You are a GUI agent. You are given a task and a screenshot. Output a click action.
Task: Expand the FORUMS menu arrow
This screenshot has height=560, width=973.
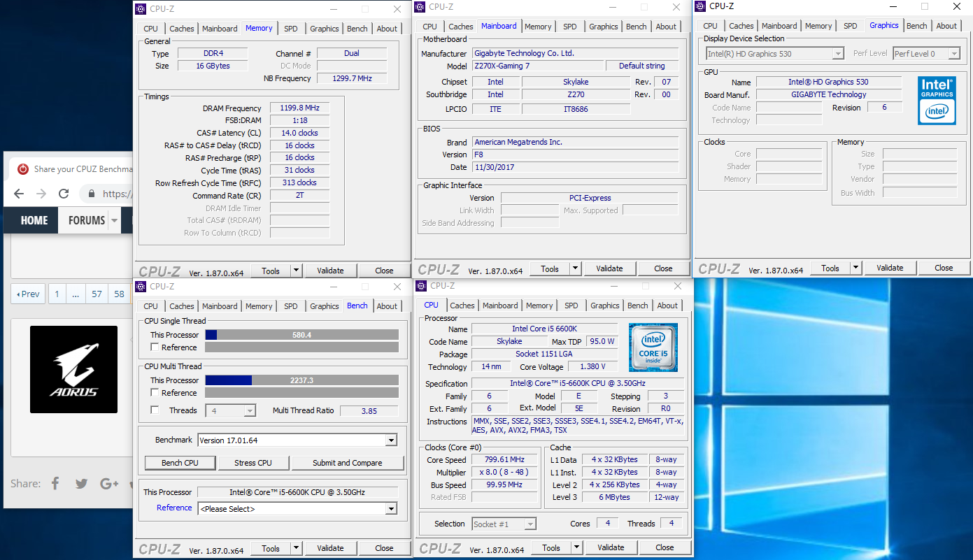coord(114,220)
